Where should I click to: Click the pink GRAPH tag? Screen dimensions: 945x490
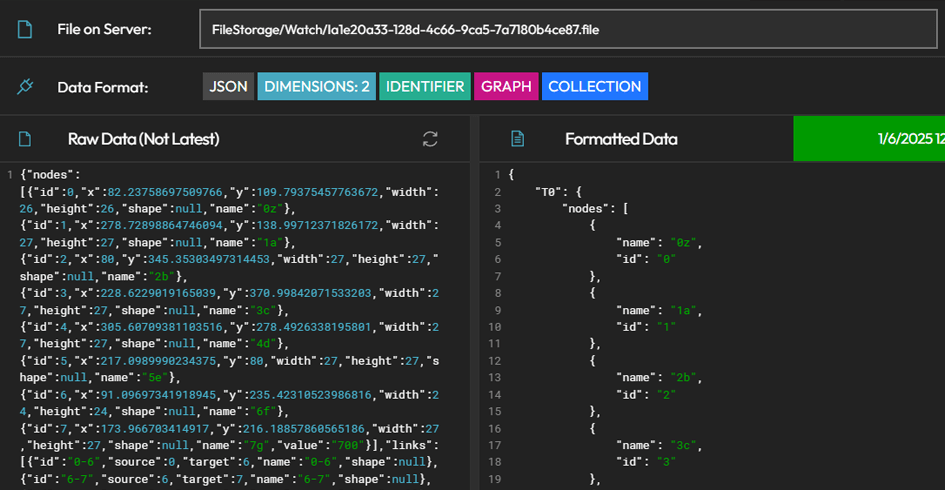(506, 87)
